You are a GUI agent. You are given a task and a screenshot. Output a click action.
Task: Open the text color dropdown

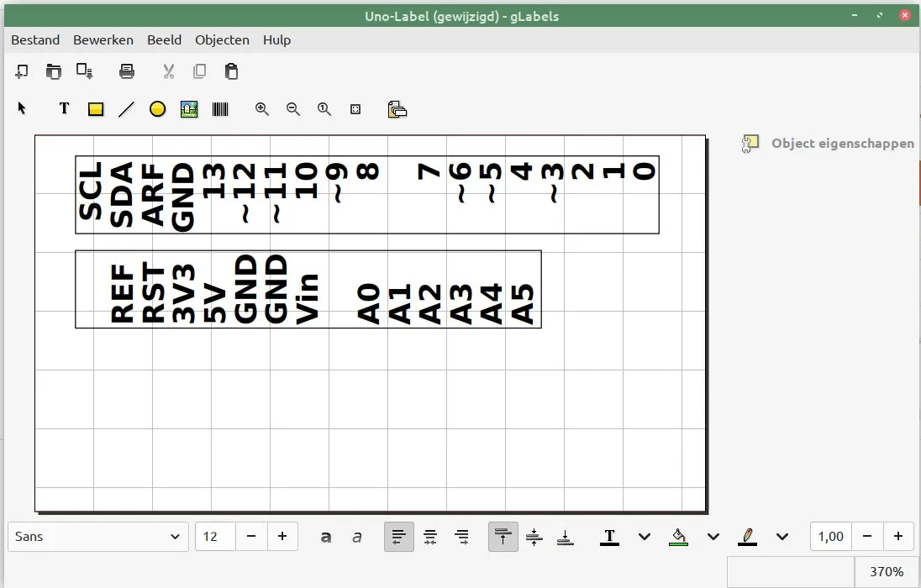644,537
